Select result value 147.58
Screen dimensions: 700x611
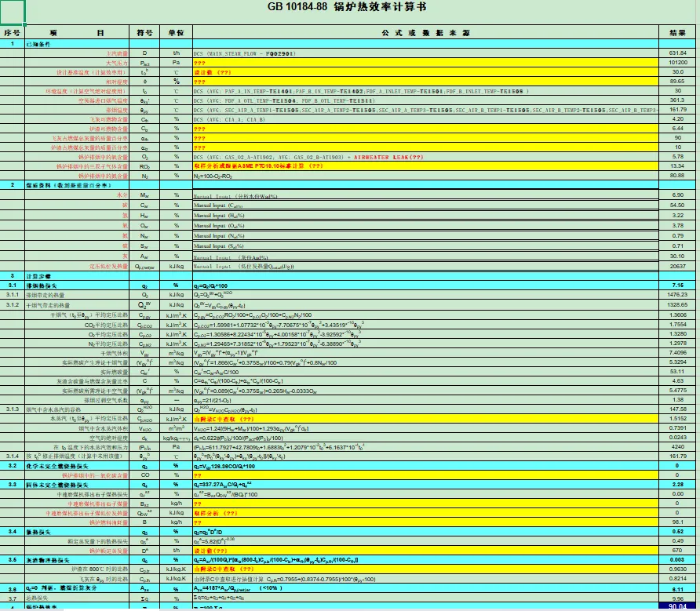coord(677,409)
